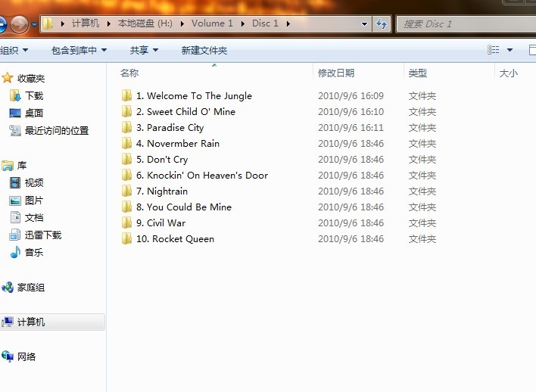The image size is (536, 392).
Task: Select the row text '1. Welcome To The Jungle'
Action: [194, 95]
